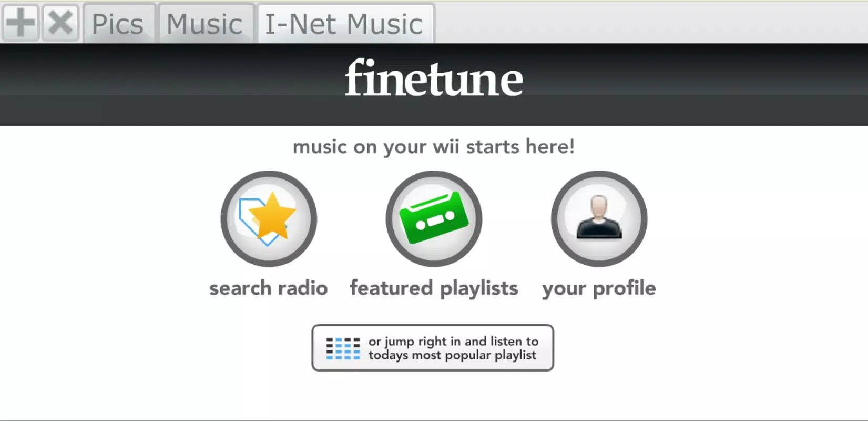Viewport: 868px width, 421px height.
Task: Listen to today's most popular playlist button
Action: [433, 348]
